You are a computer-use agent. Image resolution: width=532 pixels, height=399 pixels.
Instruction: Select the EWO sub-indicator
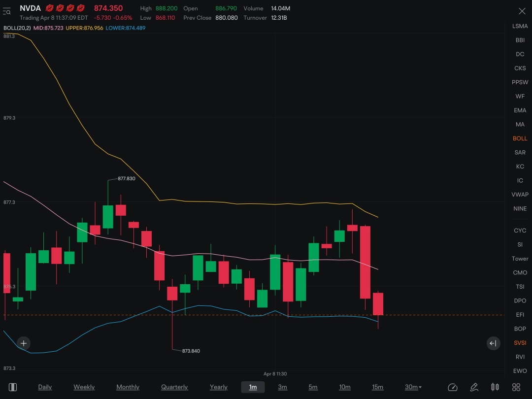520,371
